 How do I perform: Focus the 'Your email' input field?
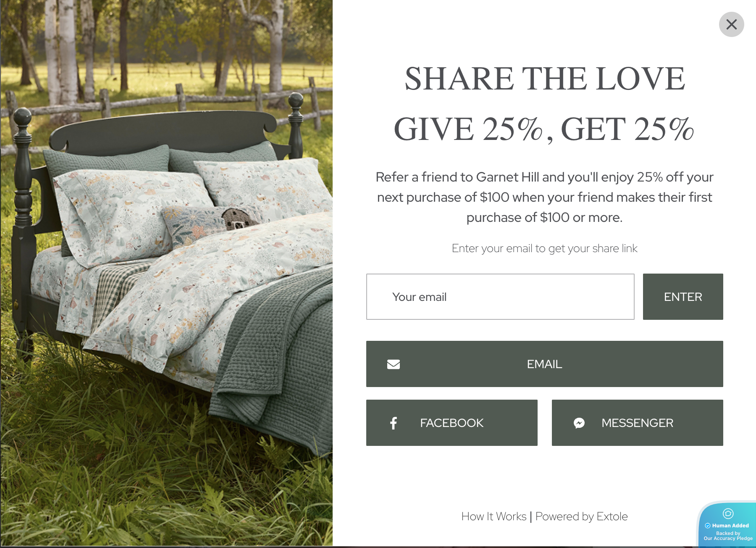500,297
